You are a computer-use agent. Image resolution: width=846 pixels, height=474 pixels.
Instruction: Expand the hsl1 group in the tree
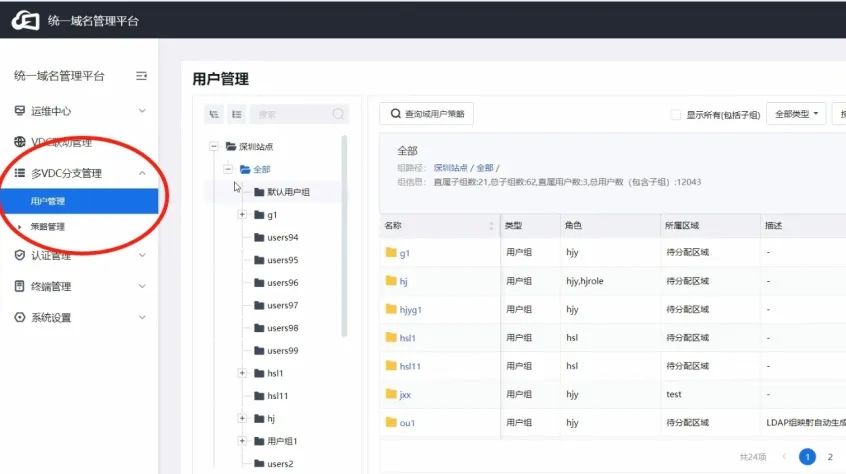coord(242,373)
